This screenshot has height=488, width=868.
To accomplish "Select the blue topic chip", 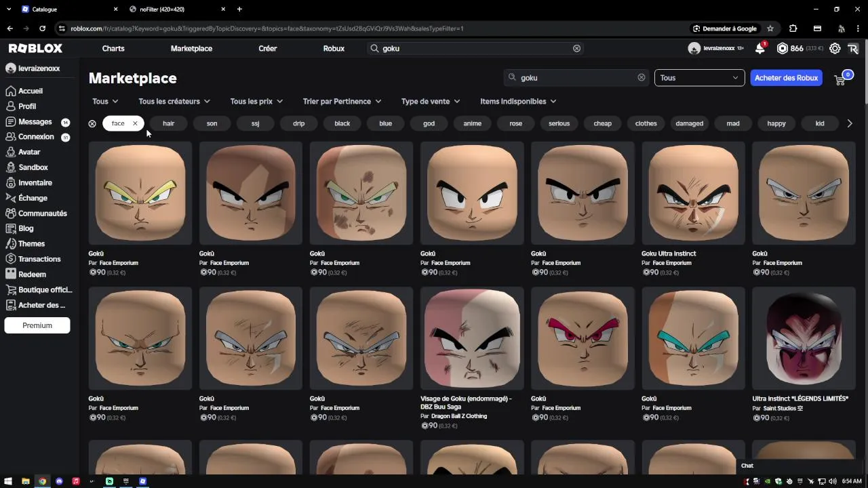I will [385, 123].
